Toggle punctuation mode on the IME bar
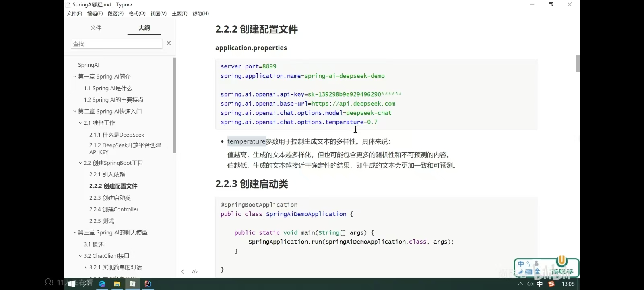The image size is (644, 290). coord(528,264)
